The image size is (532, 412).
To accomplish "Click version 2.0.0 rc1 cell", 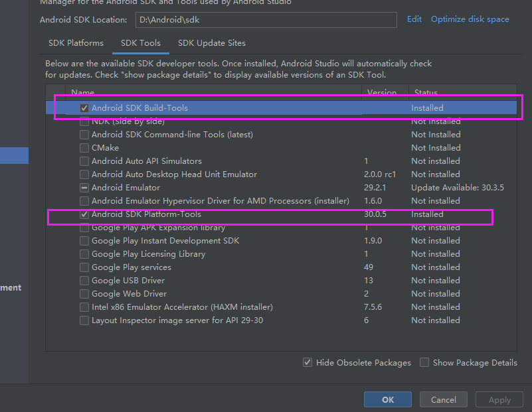I will [380, 174].
